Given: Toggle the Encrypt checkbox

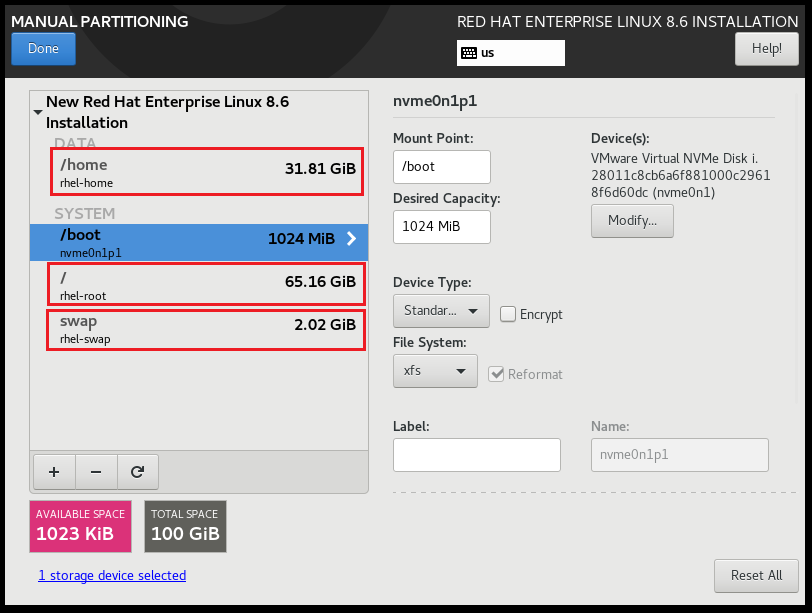Looking at the screenshot, I should [x=508, y=314].
